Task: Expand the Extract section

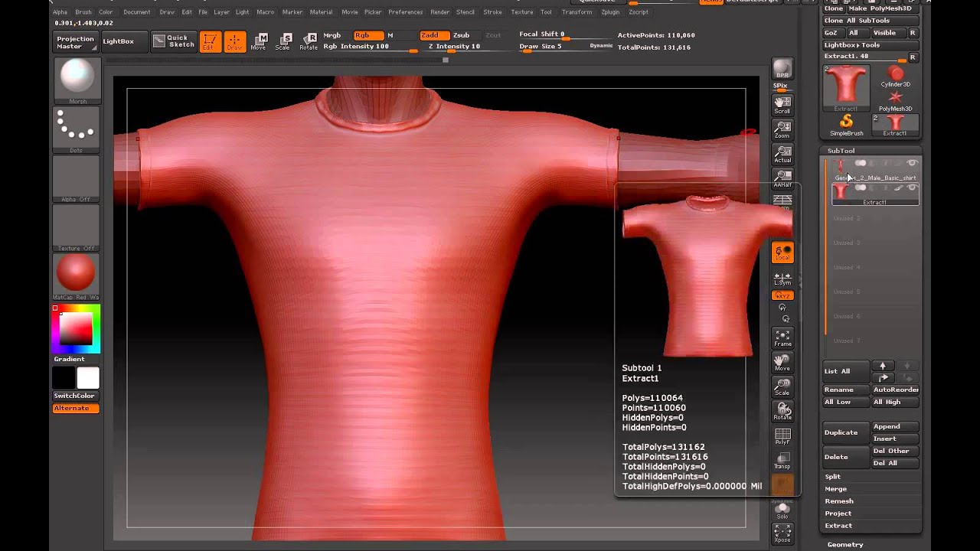Action: pos(838,526)
